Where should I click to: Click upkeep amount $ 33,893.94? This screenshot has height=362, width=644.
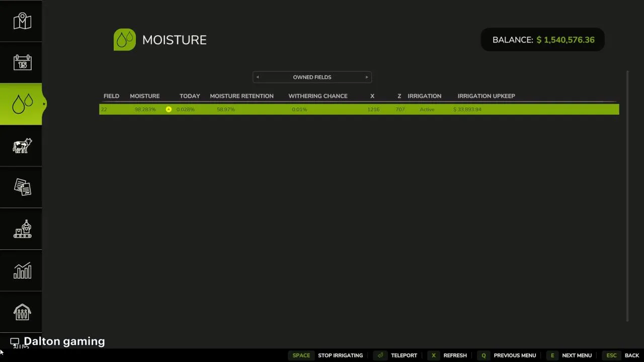coord(467,109)
